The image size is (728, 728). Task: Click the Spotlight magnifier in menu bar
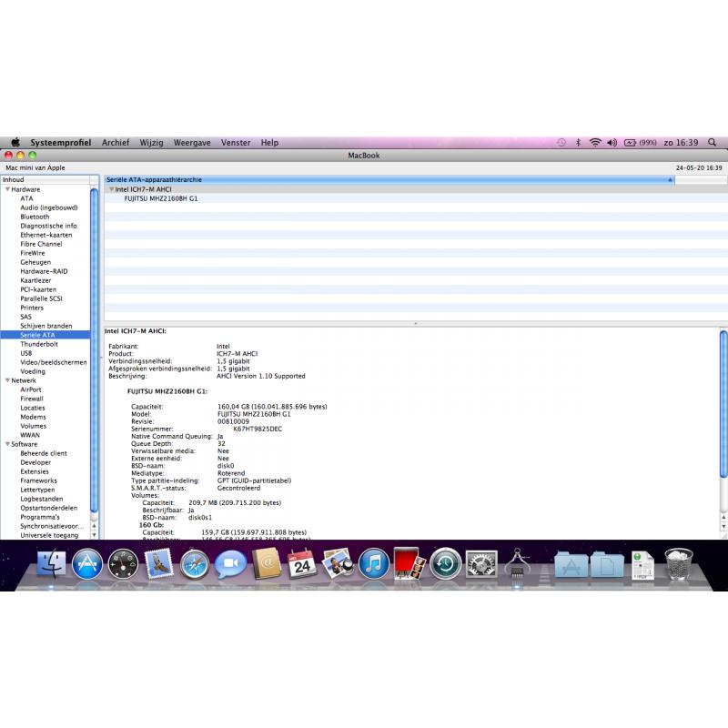[x=712, y=143]
